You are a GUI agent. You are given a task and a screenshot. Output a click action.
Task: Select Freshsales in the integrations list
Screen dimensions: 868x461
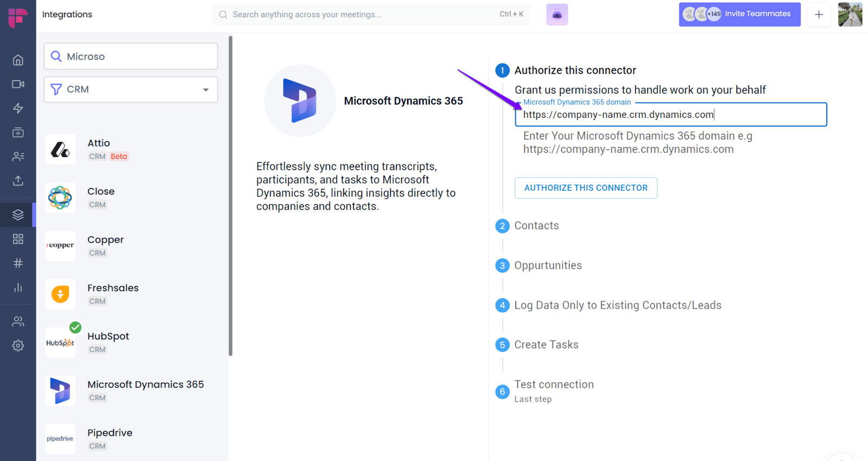(x=113, y=288)
